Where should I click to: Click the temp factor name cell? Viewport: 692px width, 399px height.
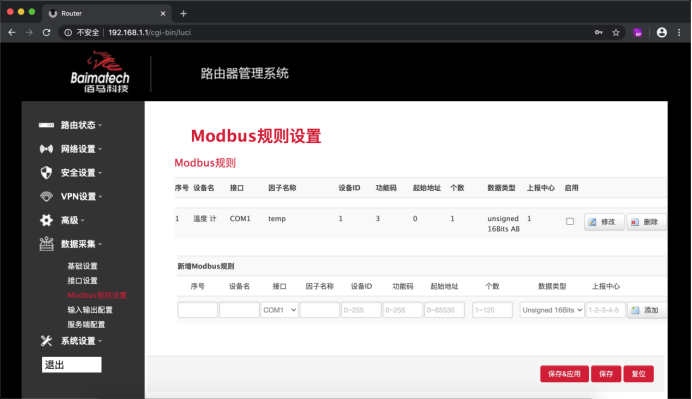click(x=277, y=218)
